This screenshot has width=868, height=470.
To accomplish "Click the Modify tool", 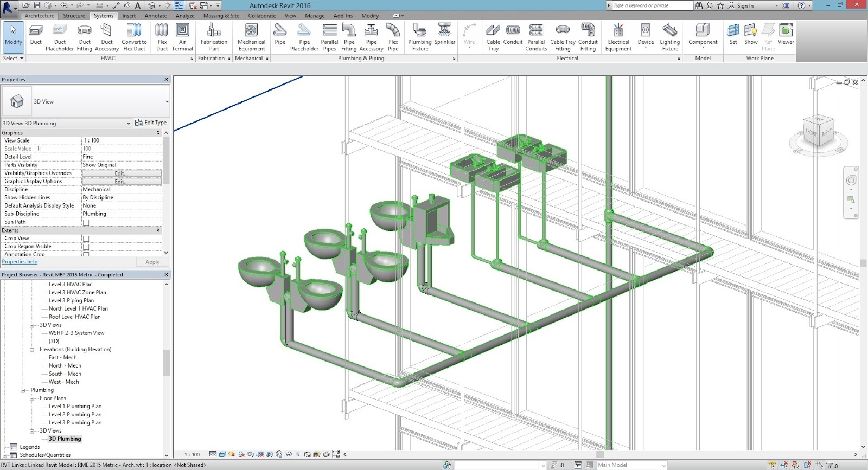I will pos(14,37).
